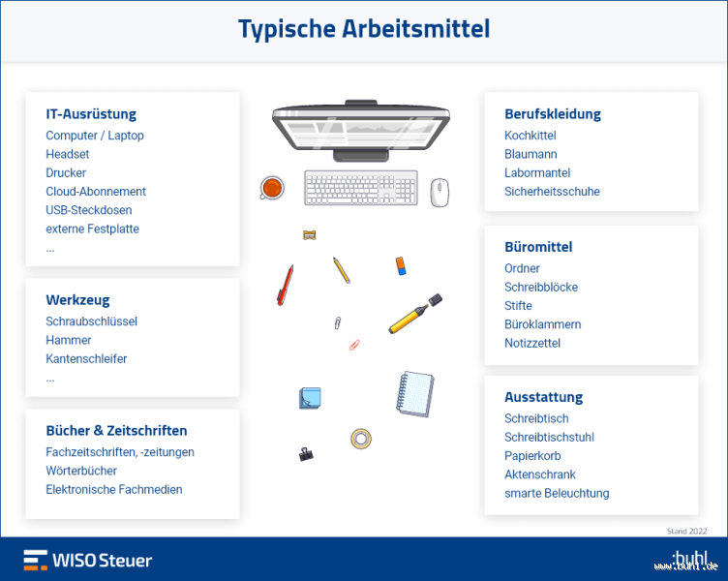Click the USB-Steckdosen entry
This screenshot has width=728, height=581.
pyautogui.click(x=89, y=210)
